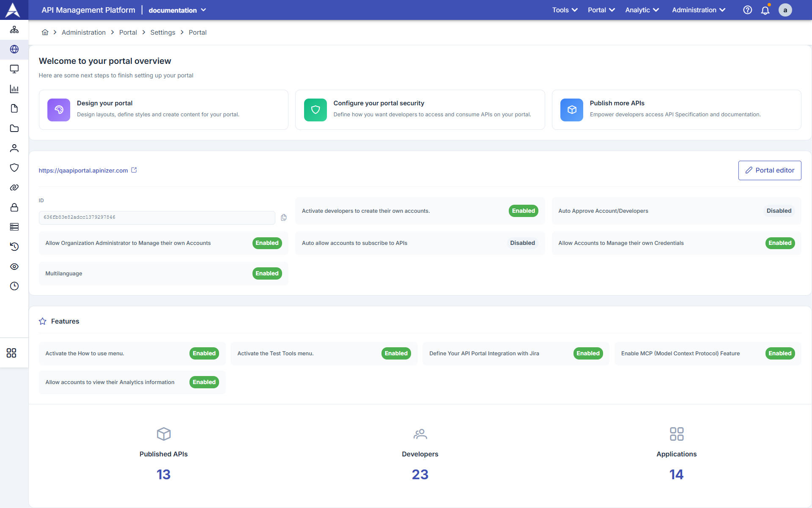The width and height of the screenshot is (812, 508).
Task: Disable the Activate the Test Tools menu feature
Action: coord(396,353)
